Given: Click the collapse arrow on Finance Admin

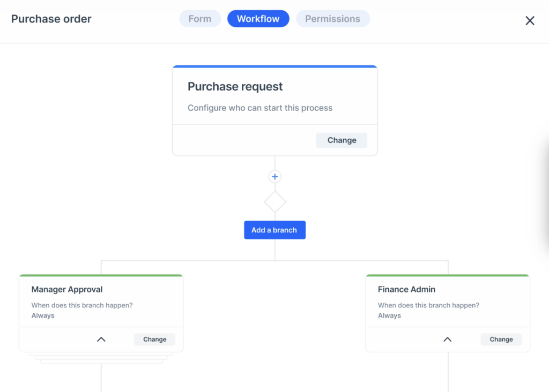Looking at the screenshot, I should [x=448, y=339].
